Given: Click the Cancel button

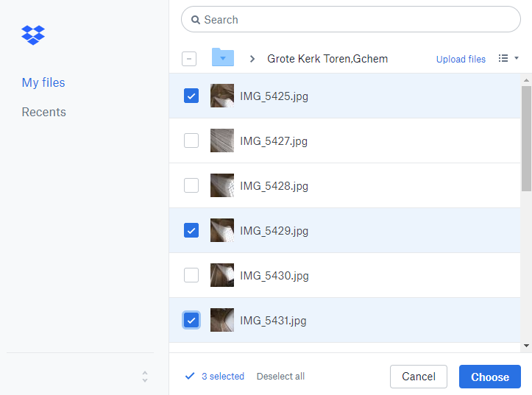Looking at the screenshot, I should 419,377.
